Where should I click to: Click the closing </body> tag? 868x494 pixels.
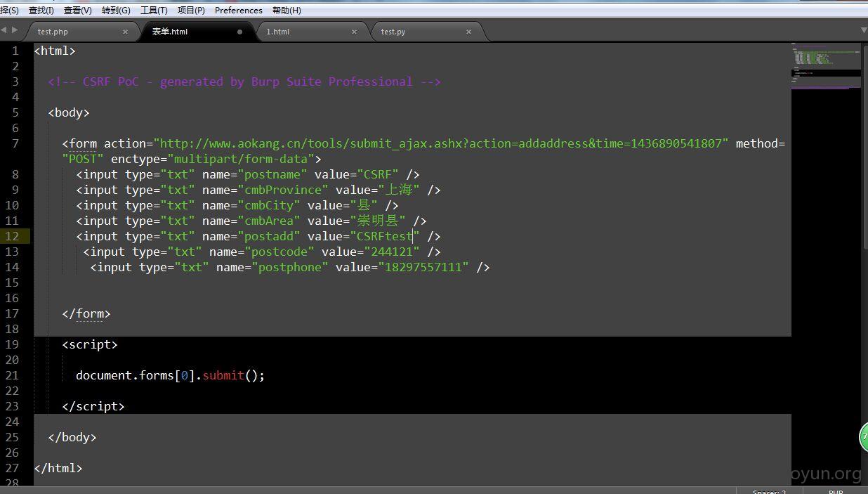[72, 437]
